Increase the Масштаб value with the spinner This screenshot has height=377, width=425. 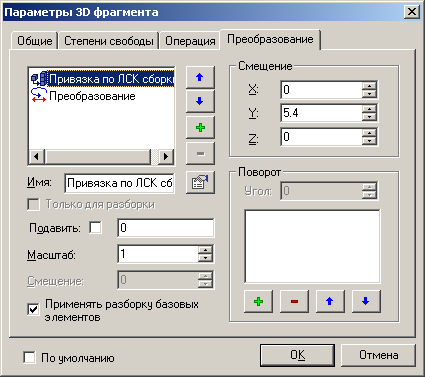click(x=205, y=250)
